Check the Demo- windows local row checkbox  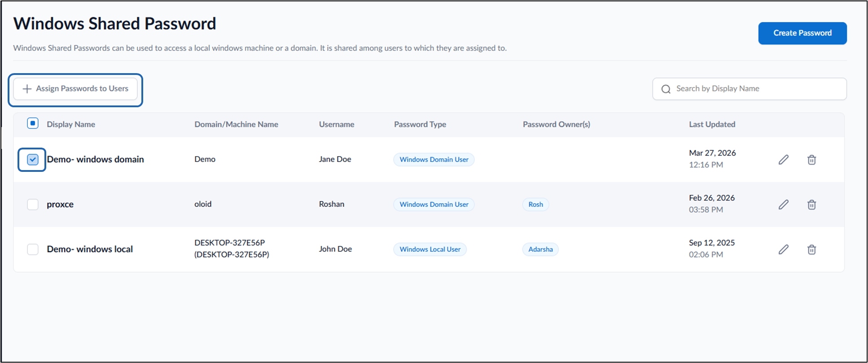(x=33, y=249)
